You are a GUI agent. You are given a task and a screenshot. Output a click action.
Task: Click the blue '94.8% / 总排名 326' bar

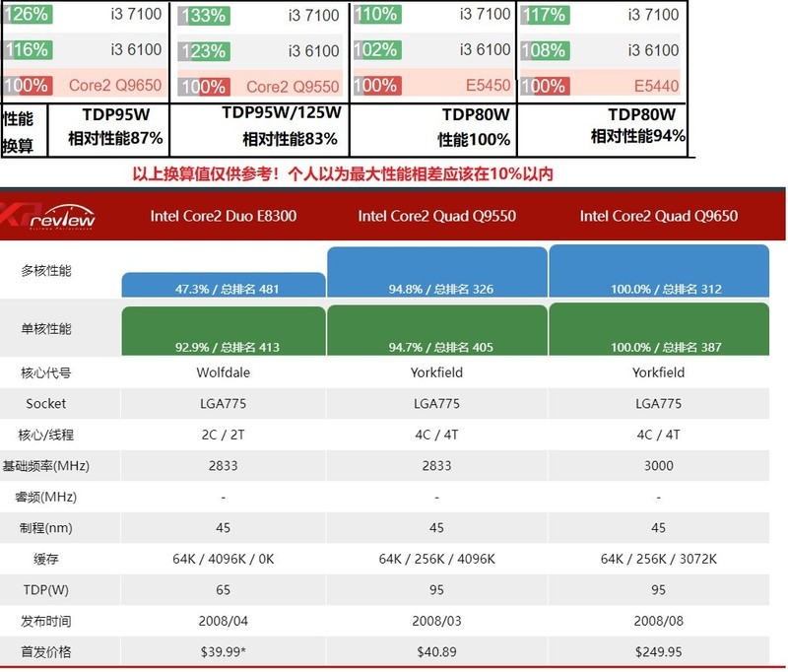click(437, 272)
